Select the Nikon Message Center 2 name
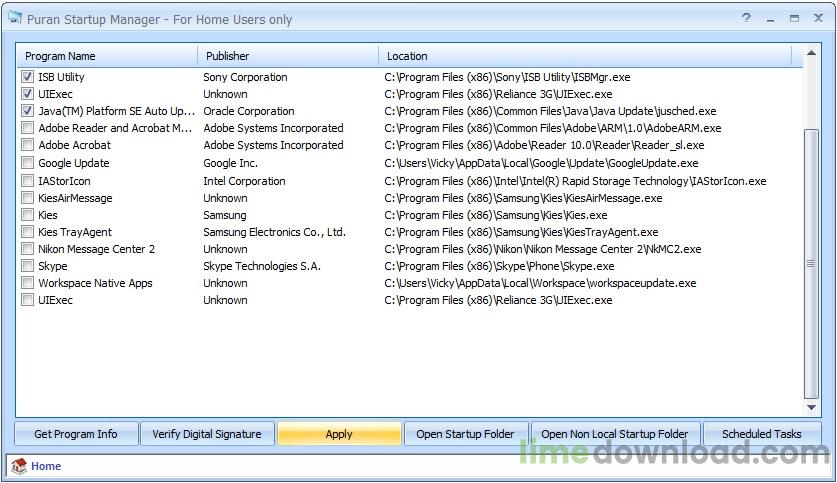The height and width of the screenshot is (483, 837). point(97,249)
